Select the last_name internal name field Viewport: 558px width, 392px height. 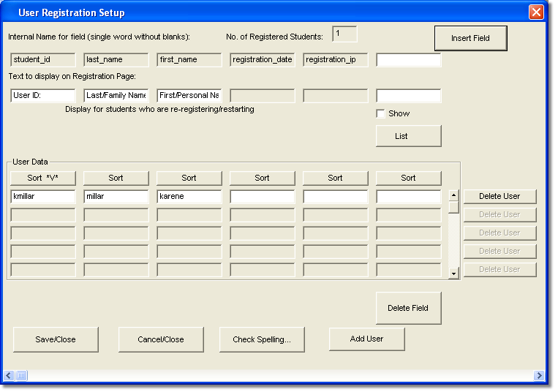coord(116,60)
